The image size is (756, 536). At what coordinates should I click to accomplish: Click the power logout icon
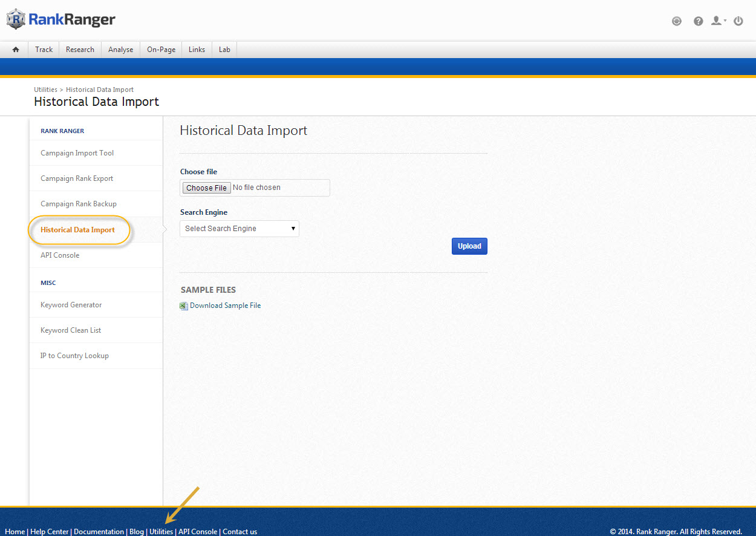[738, 21]
